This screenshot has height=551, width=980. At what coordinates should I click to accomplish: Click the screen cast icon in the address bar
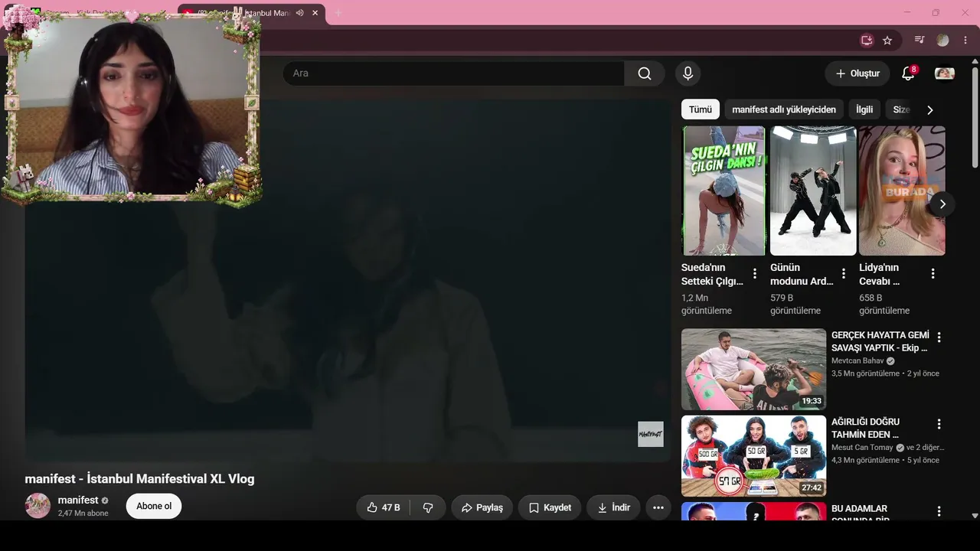point(867,40)
